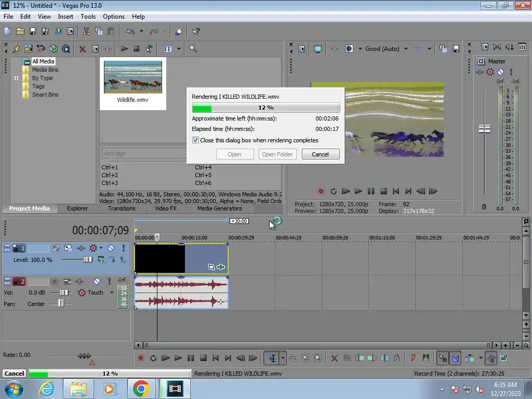Toggle Close dialog when rendering completes checkbox
Screen dimensions: 532x399
click(195, 140)
